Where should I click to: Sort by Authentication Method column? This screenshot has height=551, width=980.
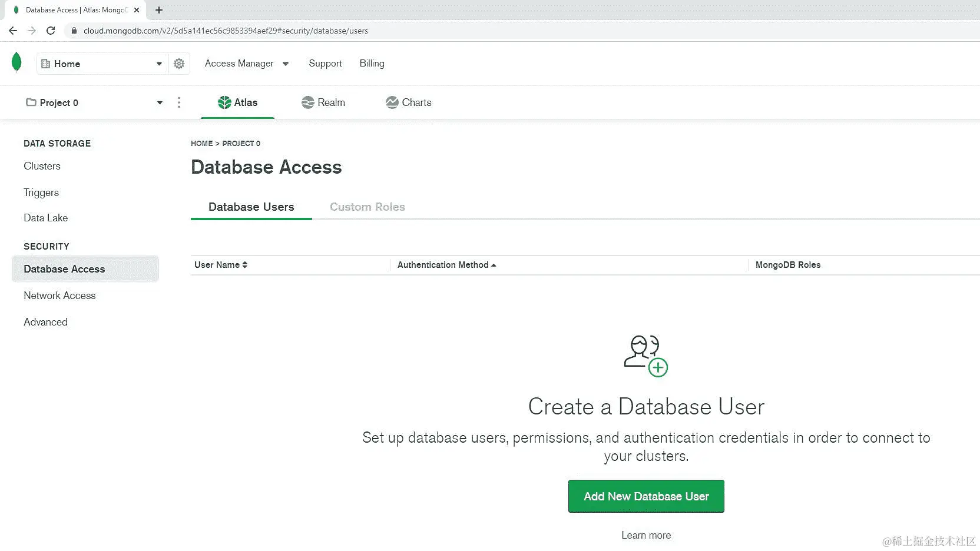point(447,265)
